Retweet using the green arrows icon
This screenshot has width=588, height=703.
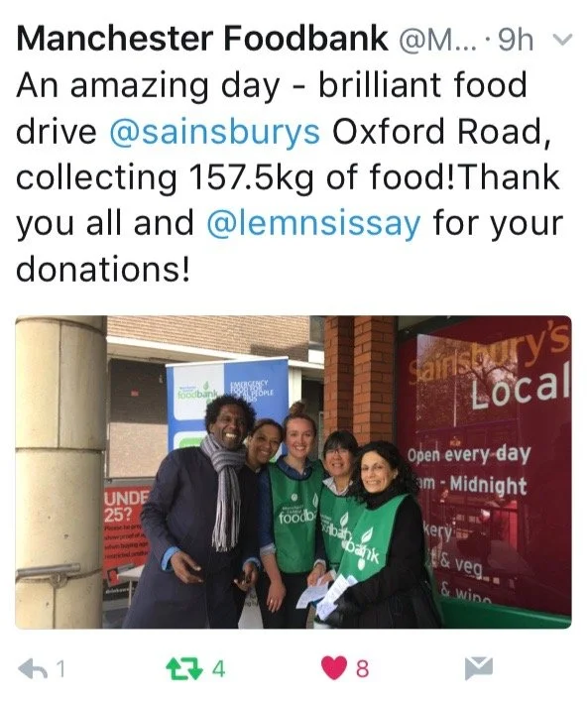click(183, 669)
